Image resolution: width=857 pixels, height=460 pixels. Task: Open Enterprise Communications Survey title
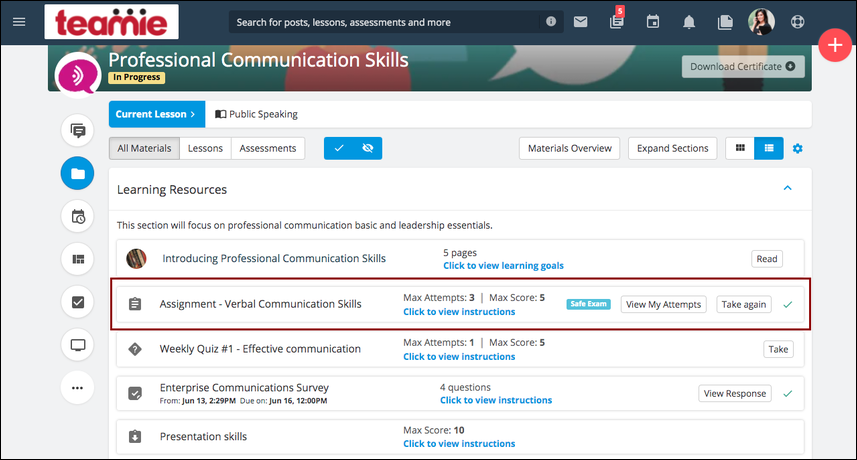click(x=244, y=387)
